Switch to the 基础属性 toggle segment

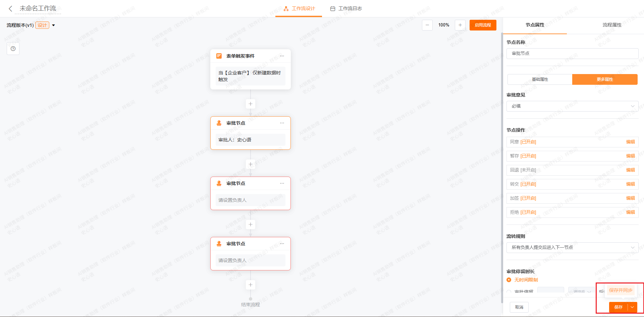pyautogui.click(x=540, y=79)
